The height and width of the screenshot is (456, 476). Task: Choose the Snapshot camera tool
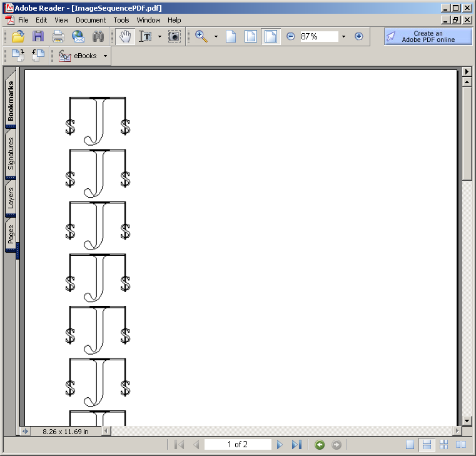pyautogui.click(x=175, y=36)
